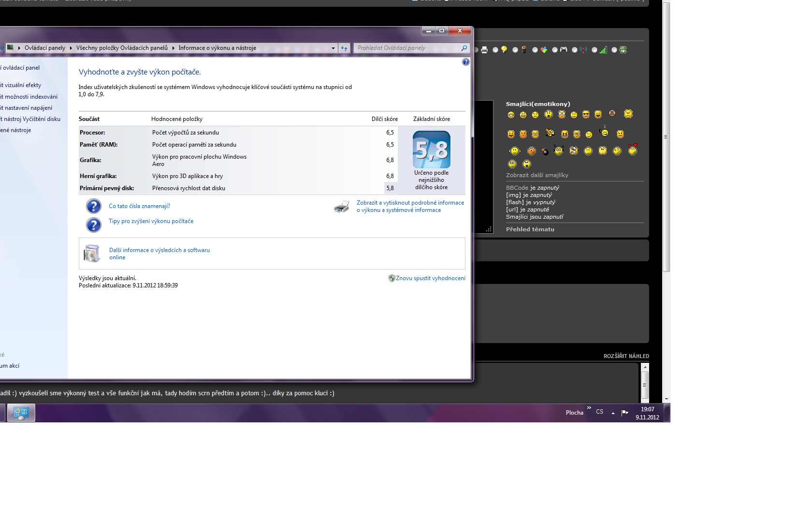Open Další informace o výsledcích a softwaru online
The image size is (812, 508).
159,254
